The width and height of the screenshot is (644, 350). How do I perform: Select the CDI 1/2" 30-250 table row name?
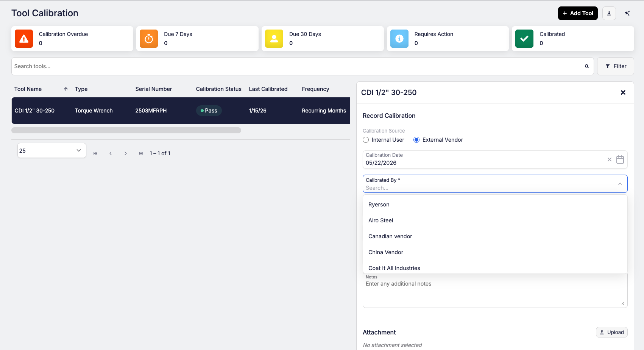pos(34,111)
